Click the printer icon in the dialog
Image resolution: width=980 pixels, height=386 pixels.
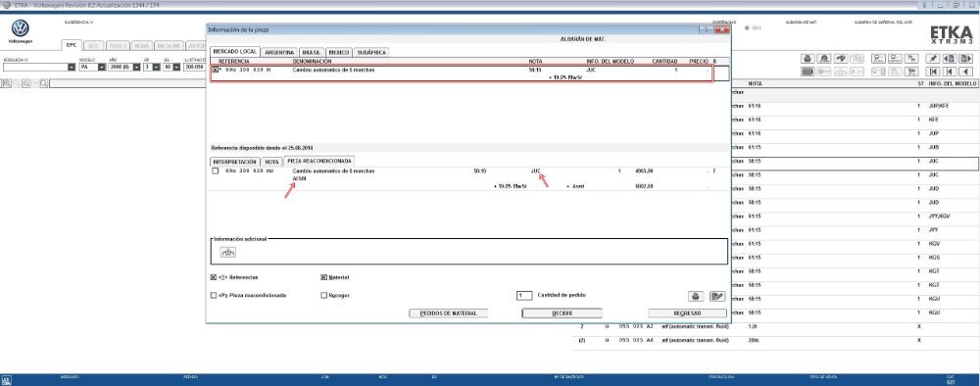coord(696,296)
